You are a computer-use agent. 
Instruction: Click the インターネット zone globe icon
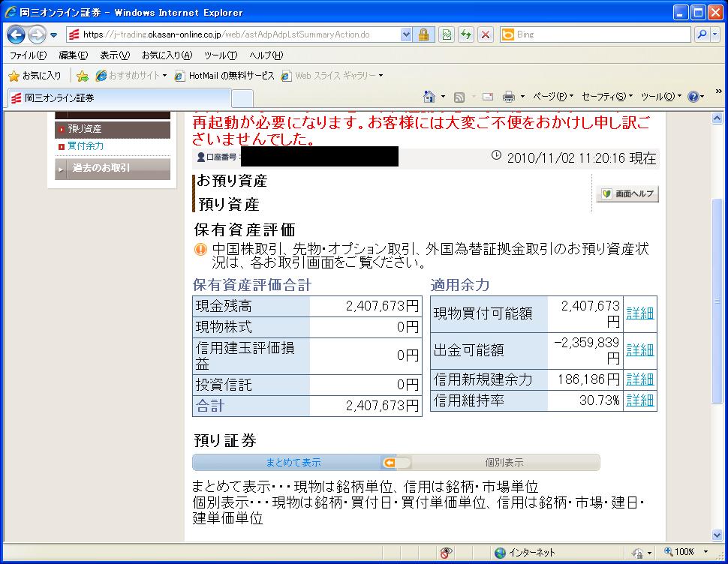click(x=500, y=553)
